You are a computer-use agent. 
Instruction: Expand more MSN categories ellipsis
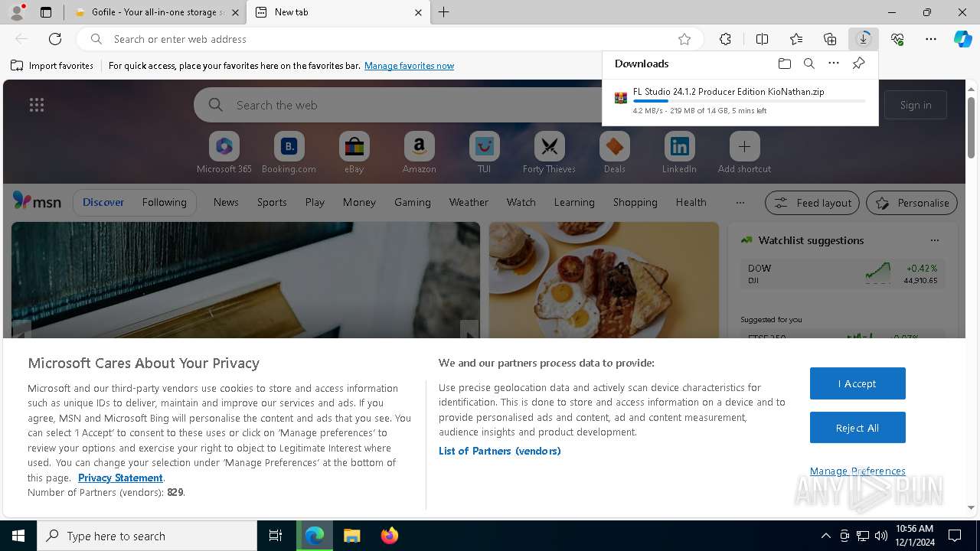[740, 203]
